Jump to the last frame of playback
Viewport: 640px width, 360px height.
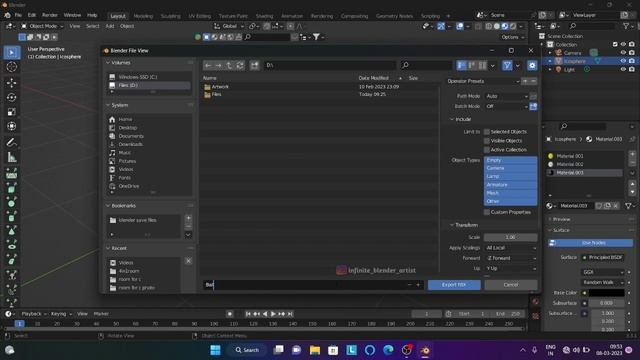[x=290, y=314]
